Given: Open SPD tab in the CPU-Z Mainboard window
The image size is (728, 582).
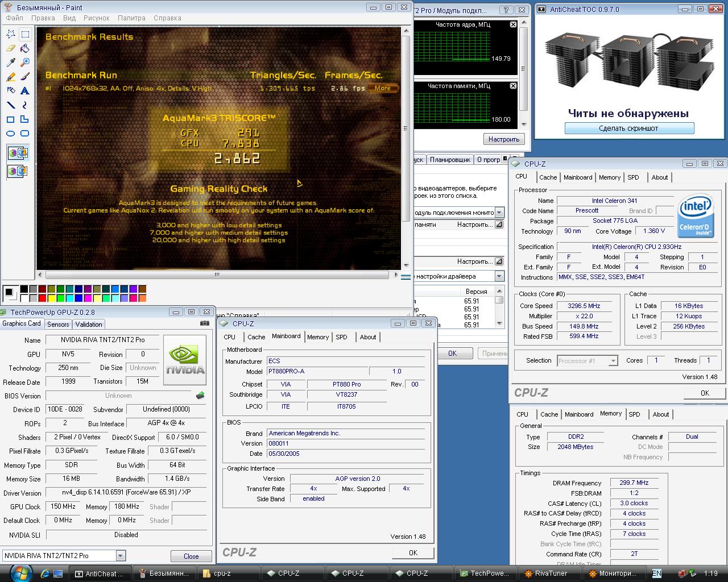Looking at the screenshot, I should coord(341,337).
